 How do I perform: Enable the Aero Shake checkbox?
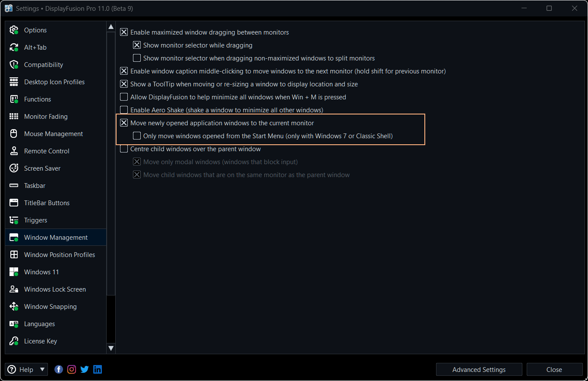(x=124, y=110)
